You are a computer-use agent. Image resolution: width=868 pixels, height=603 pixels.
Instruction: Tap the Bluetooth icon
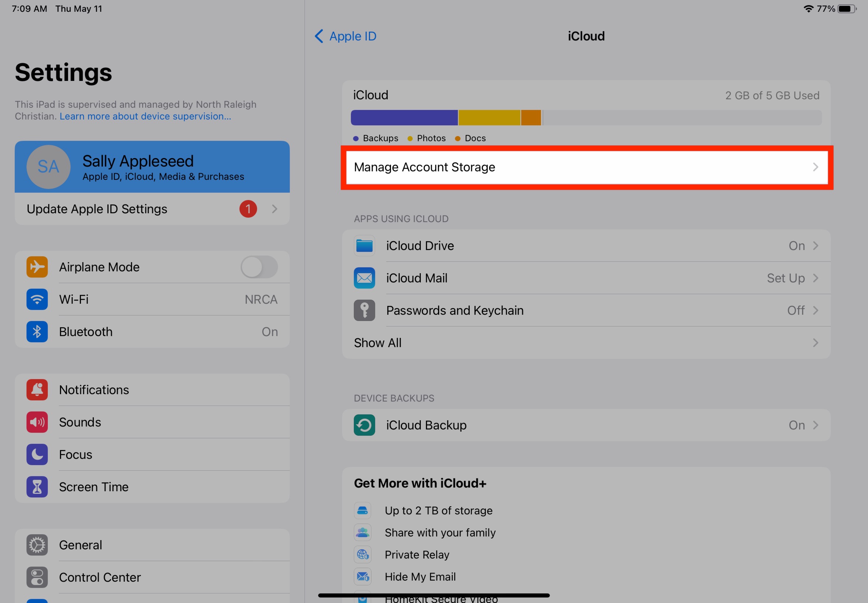[37, 331]
